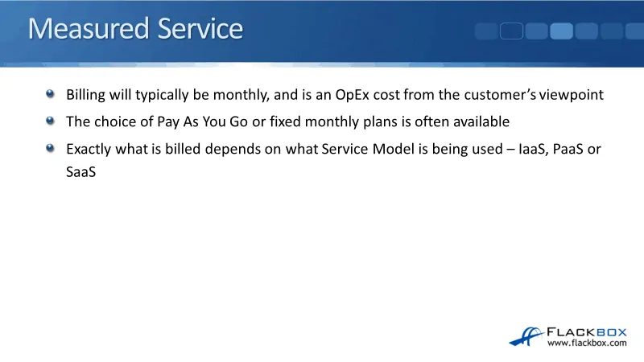Click the brightest light-blue square in the header
The width and height of the screenshot is (644, 362).
[561, 31]
